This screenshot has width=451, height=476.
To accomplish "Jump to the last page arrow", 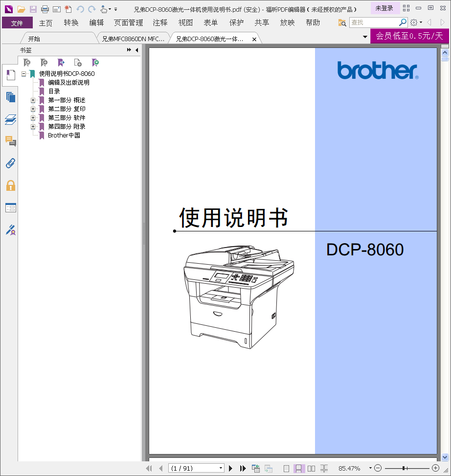I will (243, 468).
